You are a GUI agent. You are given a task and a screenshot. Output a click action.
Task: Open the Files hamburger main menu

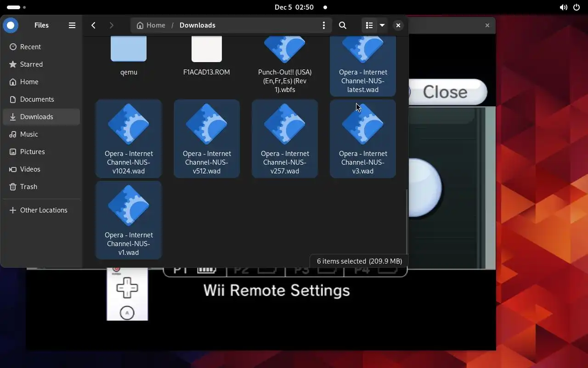[x=72, y=25]
